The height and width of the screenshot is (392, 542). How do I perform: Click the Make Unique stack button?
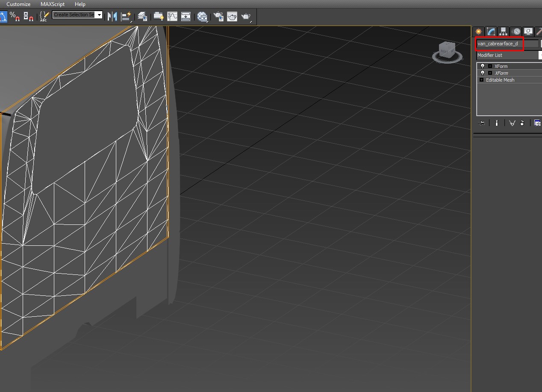(512, 123)
